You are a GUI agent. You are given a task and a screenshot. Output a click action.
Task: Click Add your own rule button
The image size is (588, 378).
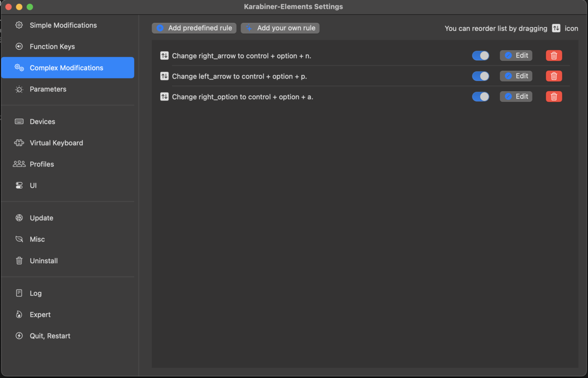pyautogui.click(x=280, y=28)
